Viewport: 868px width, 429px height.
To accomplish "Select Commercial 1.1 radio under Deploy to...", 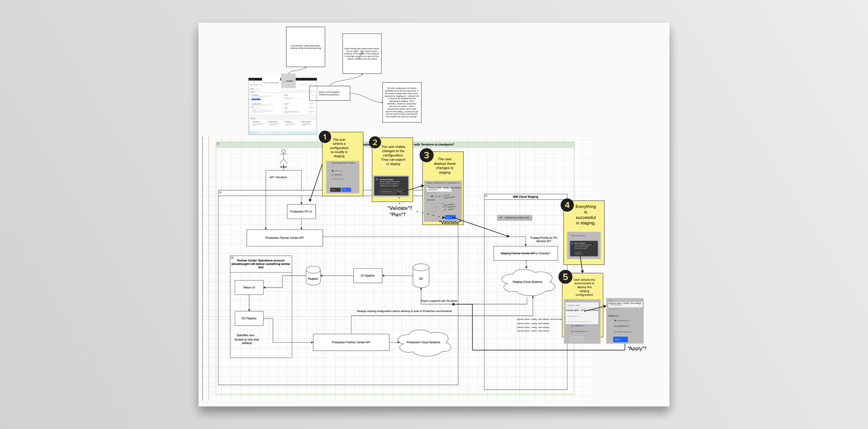I will tap(615, 321).
